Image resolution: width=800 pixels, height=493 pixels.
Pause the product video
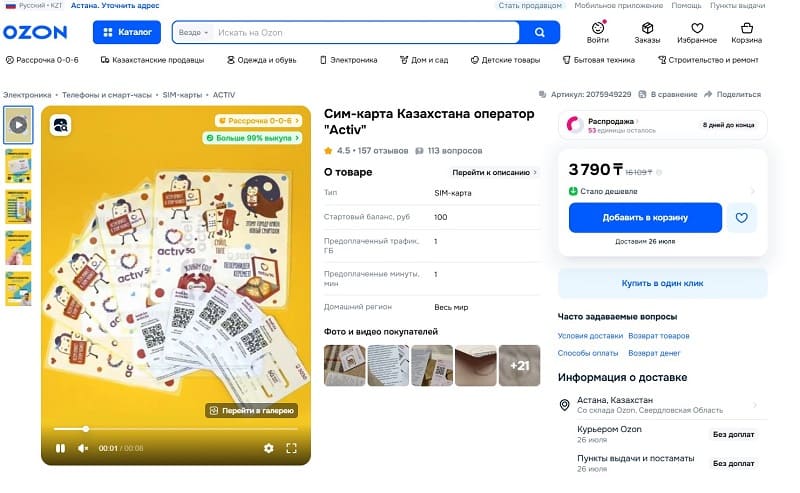60,448
